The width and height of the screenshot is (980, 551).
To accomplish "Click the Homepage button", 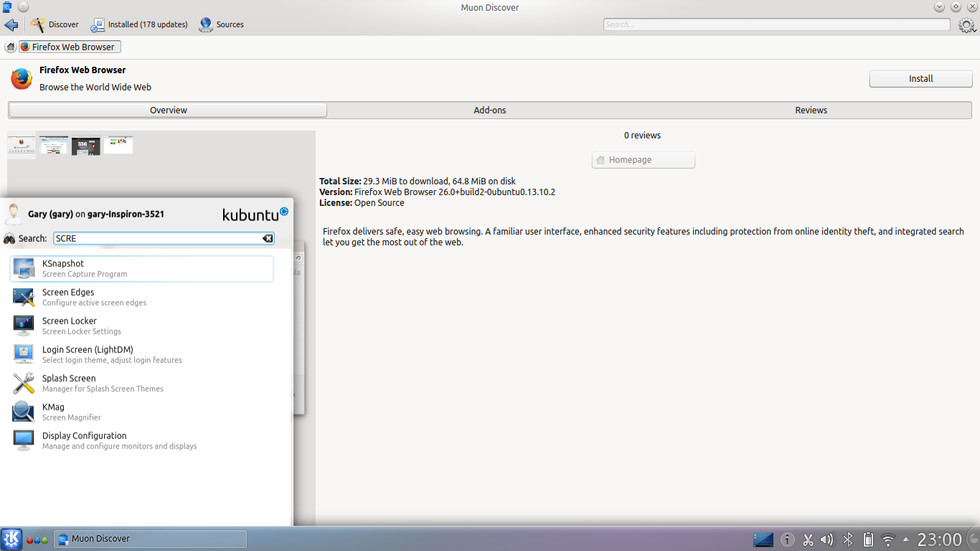I will pos(644,160).
